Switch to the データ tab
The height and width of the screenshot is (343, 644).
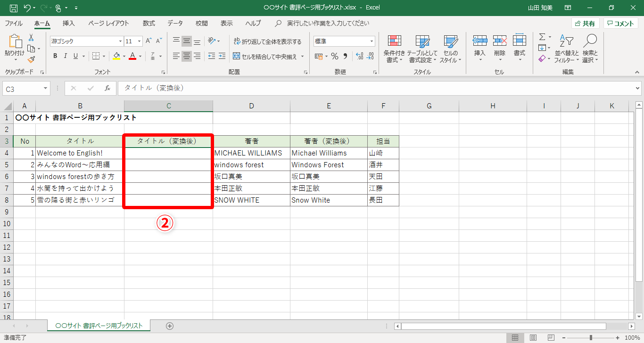pyautogui.click(x=175, y=23)
